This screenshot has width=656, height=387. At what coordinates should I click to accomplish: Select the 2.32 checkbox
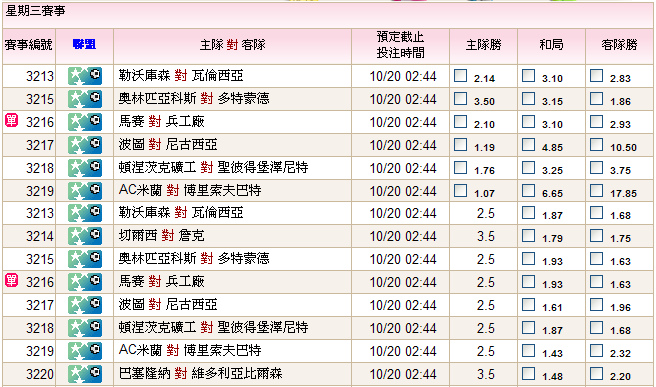click(x=597, y=350)
